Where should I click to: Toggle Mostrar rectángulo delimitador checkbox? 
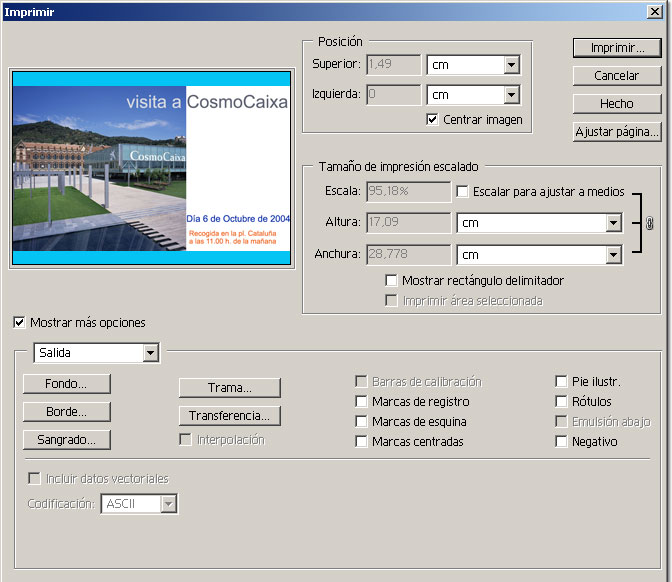[x=391, y=281]
